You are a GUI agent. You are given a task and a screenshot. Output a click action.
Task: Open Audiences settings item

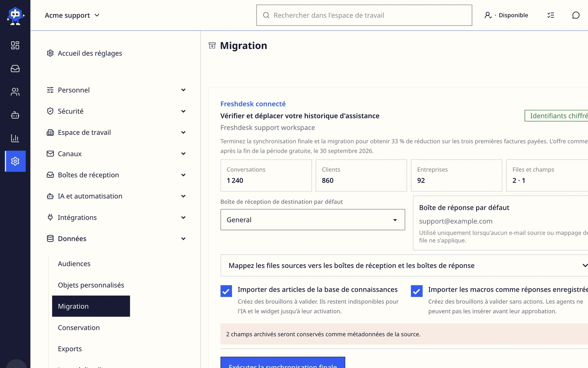(74, 264)
